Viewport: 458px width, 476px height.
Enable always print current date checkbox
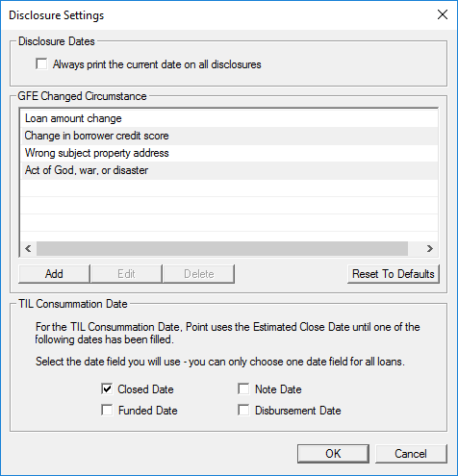pos(41,63)
